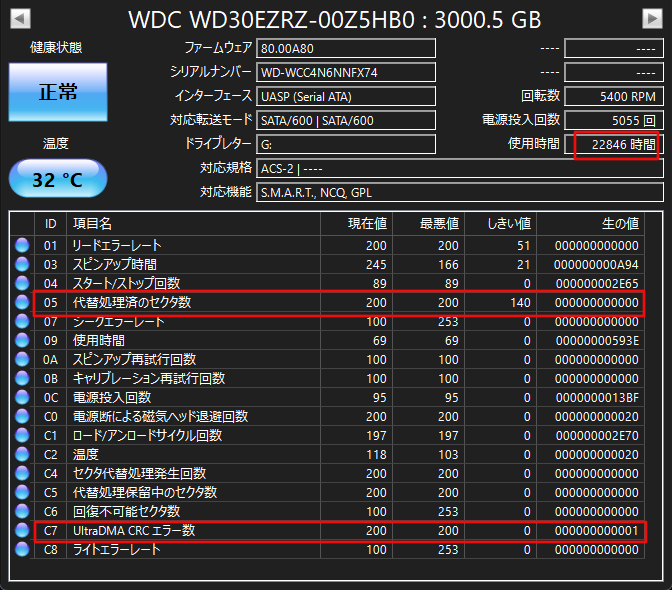Screen dimensions: 672x590
Task: Click status orb for row 01 リードエラーレート
Action: [22, 245]
